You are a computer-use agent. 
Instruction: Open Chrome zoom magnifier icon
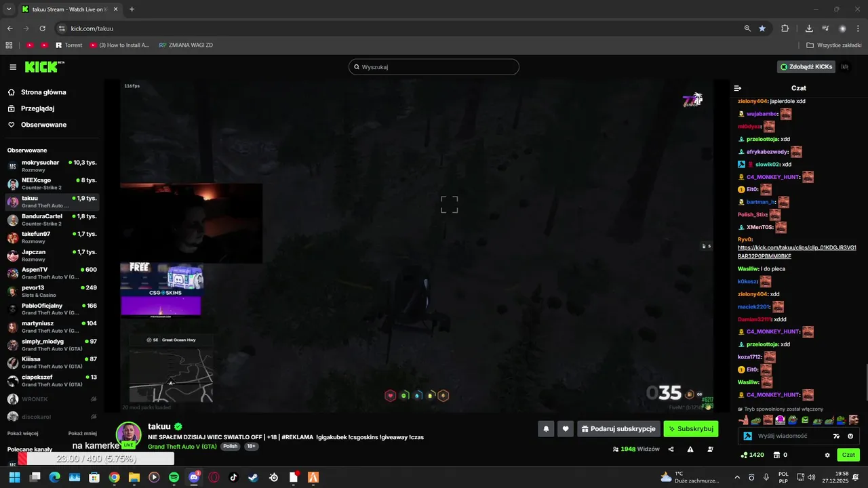pos(747,28)
